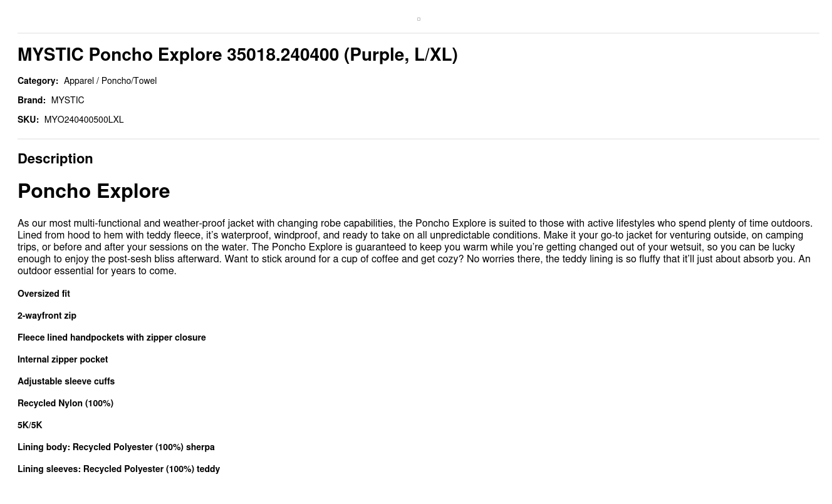Click the large Poncho Explore heading

(94, 191)
